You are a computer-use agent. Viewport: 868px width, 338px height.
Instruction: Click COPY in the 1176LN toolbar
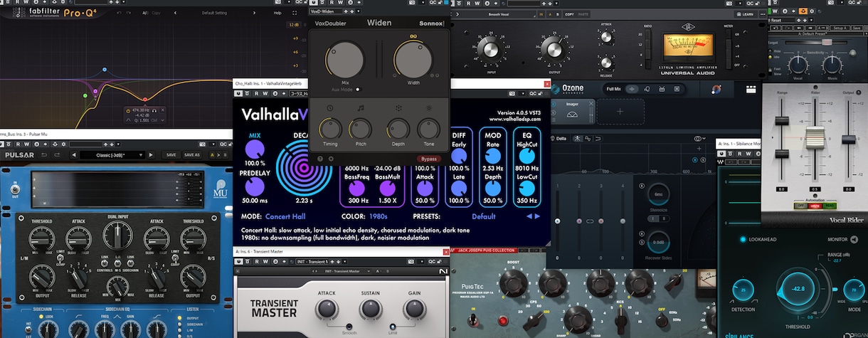569,14
